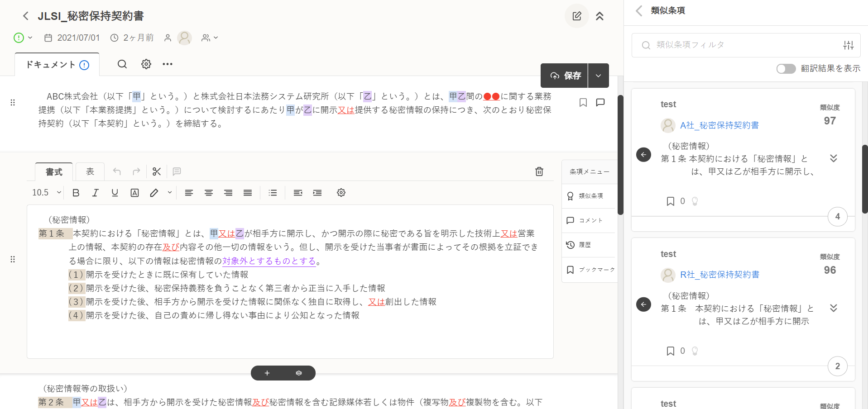
Task: Click the 保存 button
Action: tap(565, 76)
